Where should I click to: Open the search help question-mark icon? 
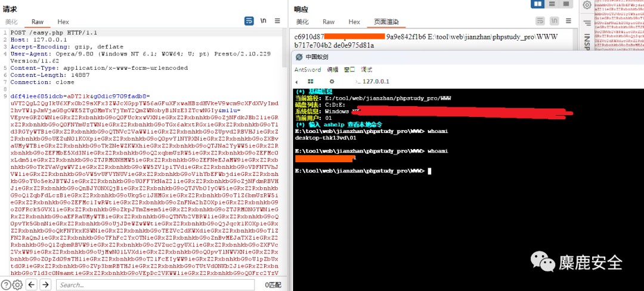(6, 284)
